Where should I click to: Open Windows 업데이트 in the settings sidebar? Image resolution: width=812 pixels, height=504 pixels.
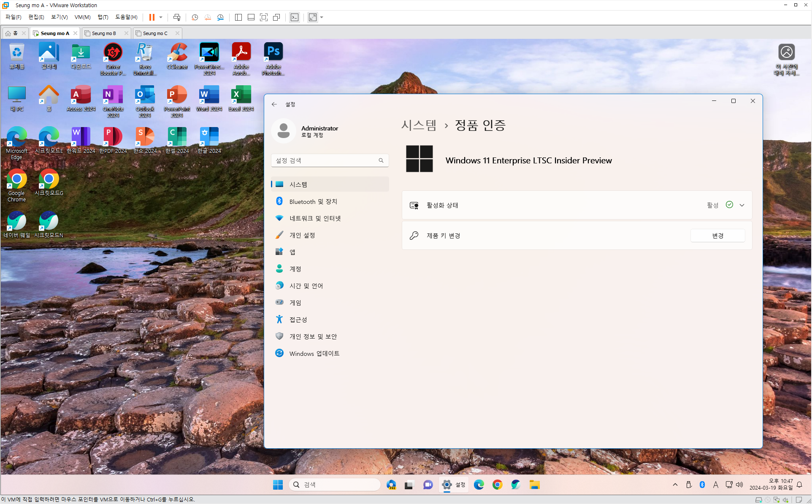[314, 353]
